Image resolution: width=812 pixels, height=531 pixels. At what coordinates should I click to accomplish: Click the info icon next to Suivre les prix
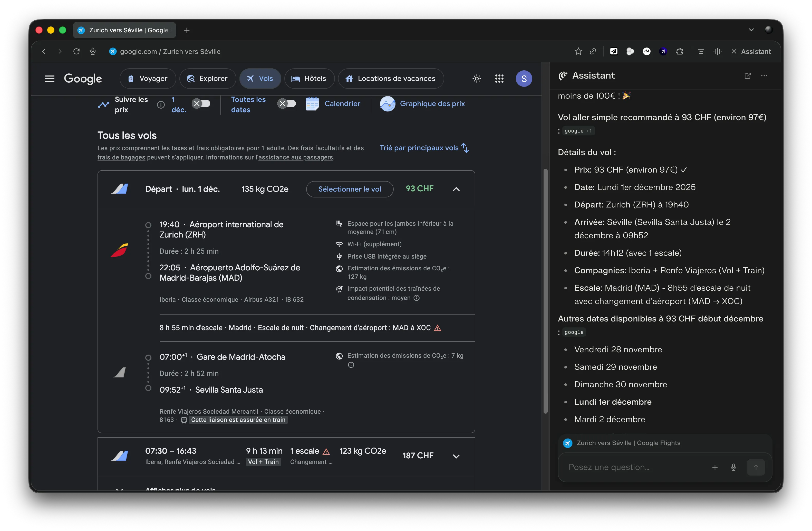pyautogui.click(x=161, y=105)
